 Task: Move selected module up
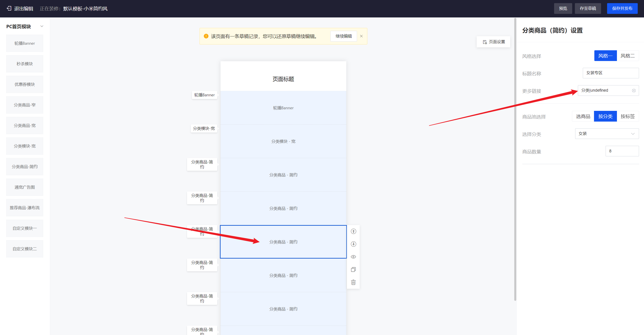pos(353,231)
